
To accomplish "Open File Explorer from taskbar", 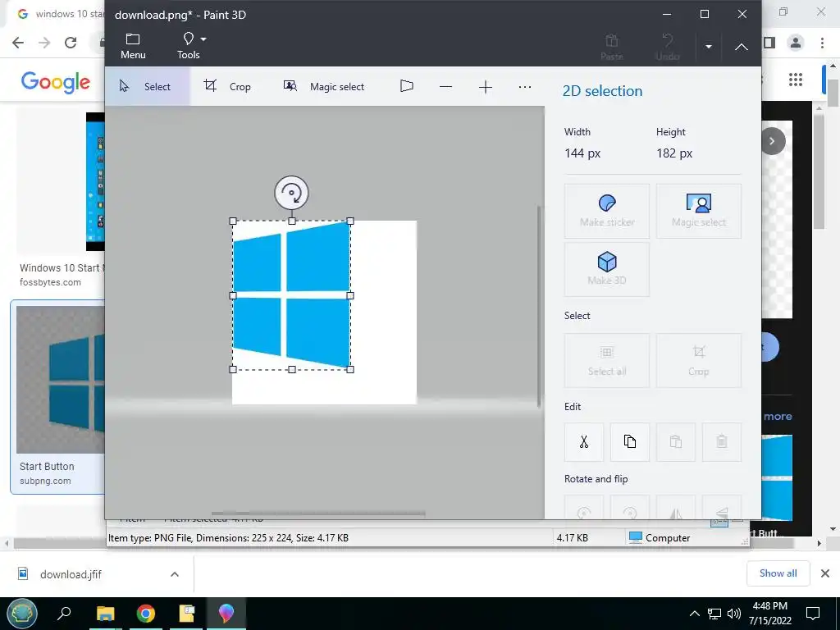I will click(x=106, y=613).
